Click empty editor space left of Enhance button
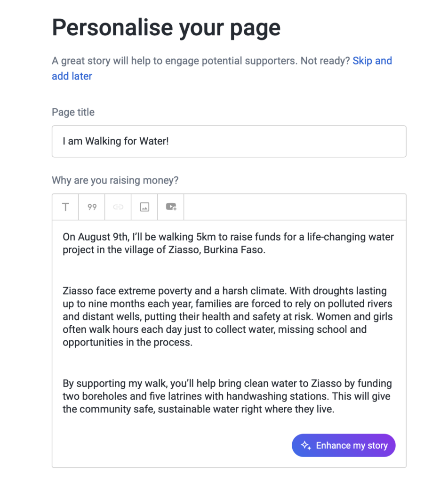Viewport: 448px width, 482px height. tap(174, 445)
